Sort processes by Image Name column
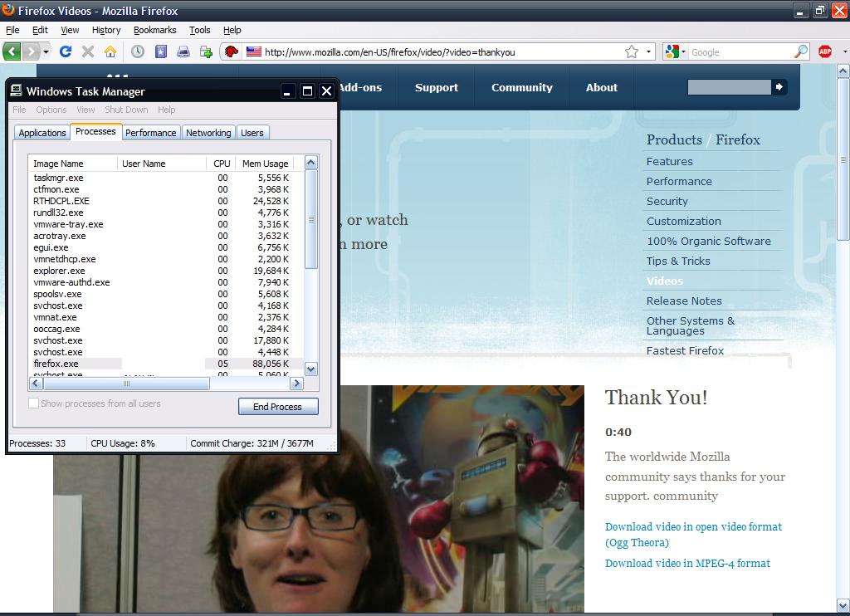The image size is (850, 616). [73, 164]
